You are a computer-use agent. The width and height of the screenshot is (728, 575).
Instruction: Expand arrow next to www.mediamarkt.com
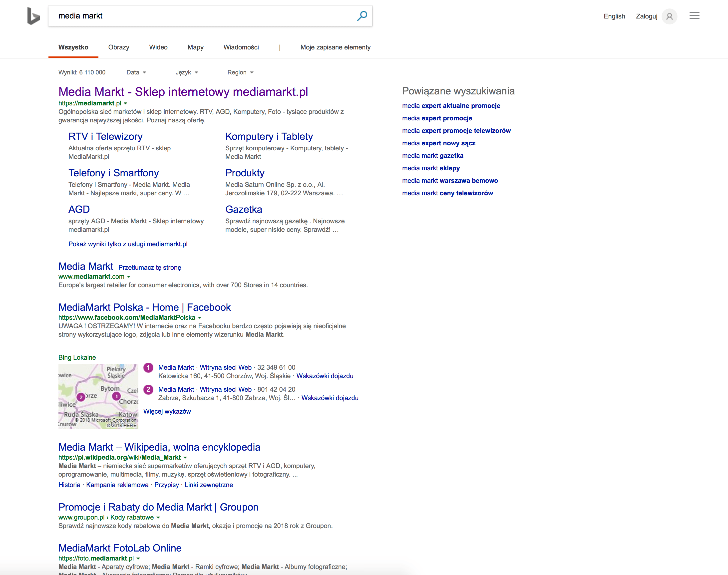click(x=129, y=277)
